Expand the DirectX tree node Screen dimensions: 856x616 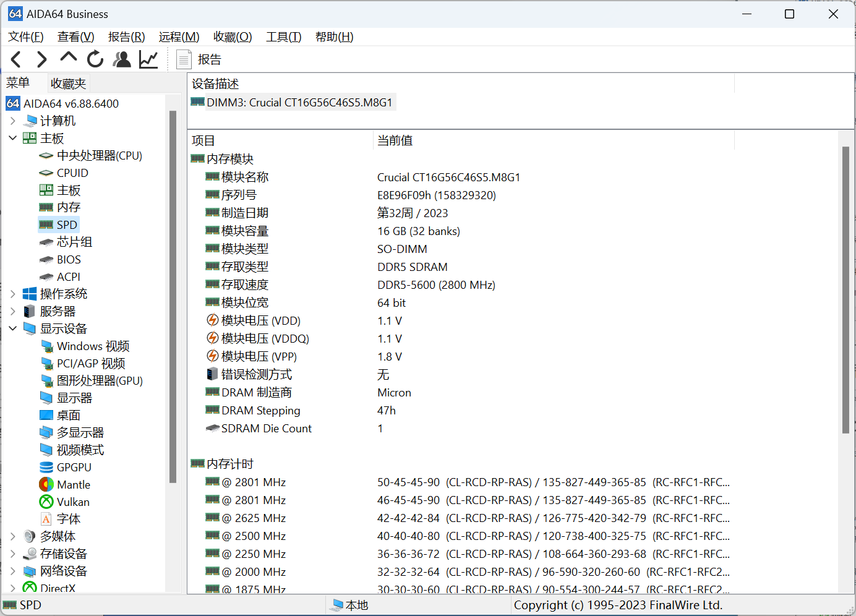pyautogui.click(x=13, y=588)
